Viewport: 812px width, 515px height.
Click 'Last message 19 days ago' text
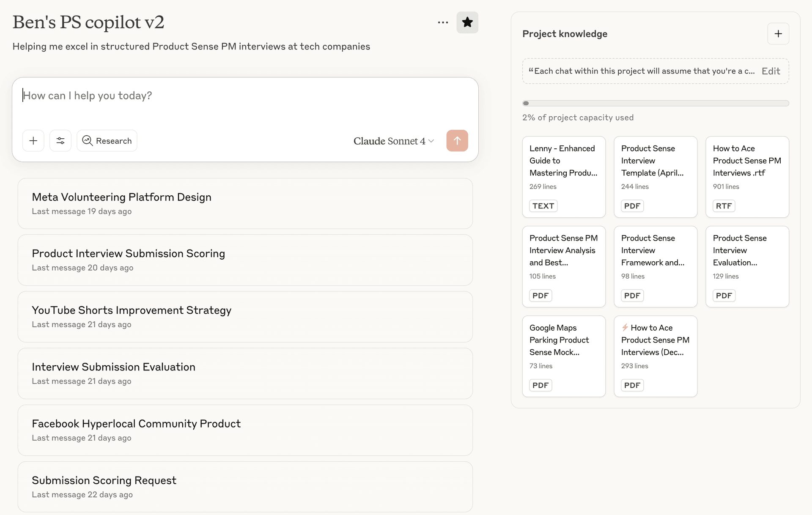click(82, 211)
